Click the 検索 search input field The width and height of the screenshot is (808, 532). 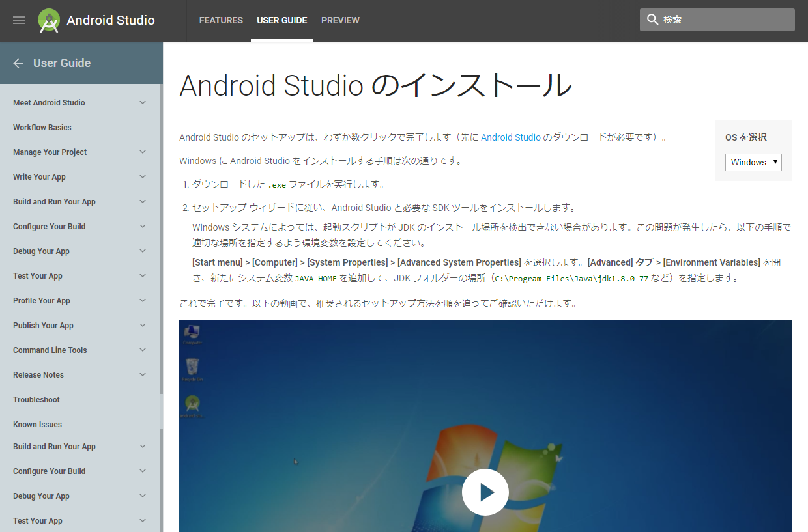tap(725, 20)
